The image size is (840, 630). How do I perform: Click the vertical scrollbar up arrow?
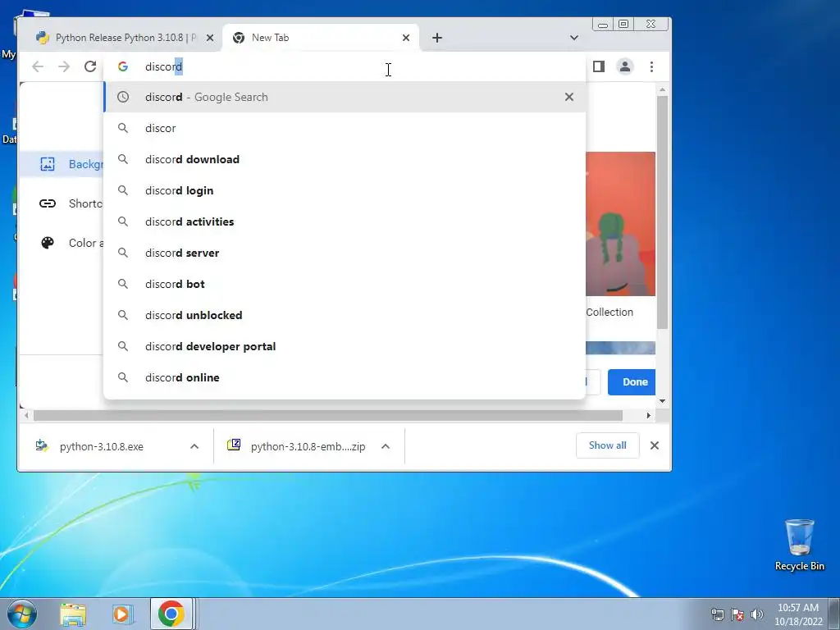(662, 89)
